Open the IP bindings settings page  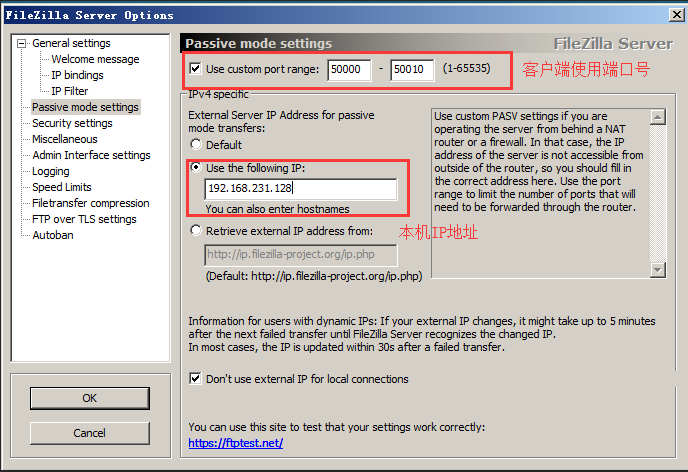click(x=77, y=75)
